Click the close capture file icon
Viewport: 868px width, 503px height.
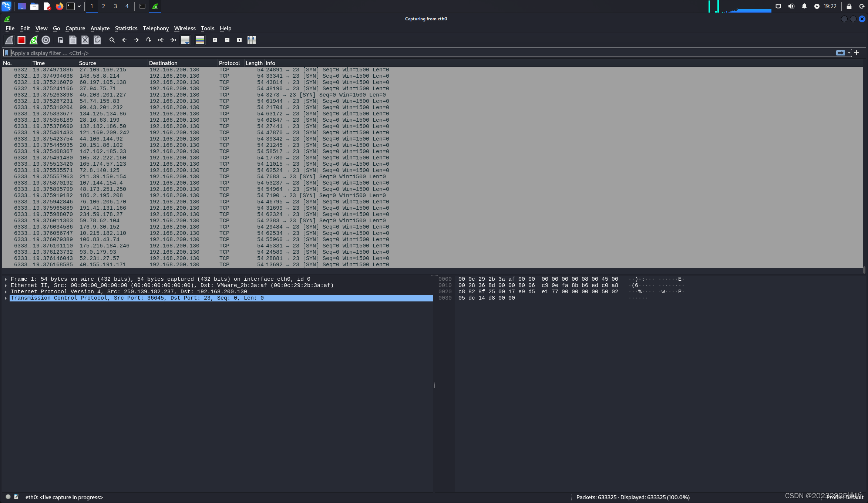pyautogui.click(x=85, y=40)
